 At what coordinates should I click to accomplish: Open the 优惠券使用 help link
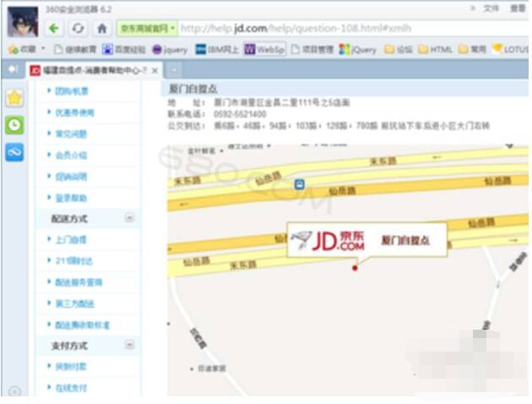tap(74, 112)
